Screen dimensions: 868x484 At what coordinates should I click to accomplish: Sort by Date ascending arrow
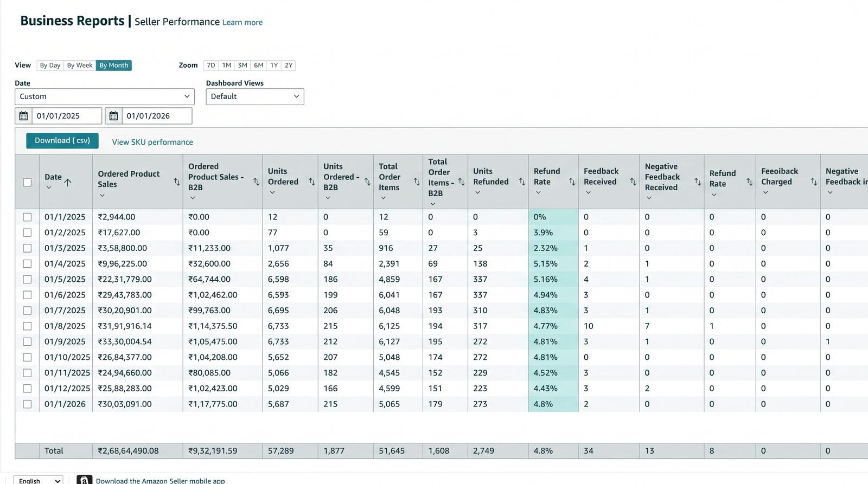[68, 182]
